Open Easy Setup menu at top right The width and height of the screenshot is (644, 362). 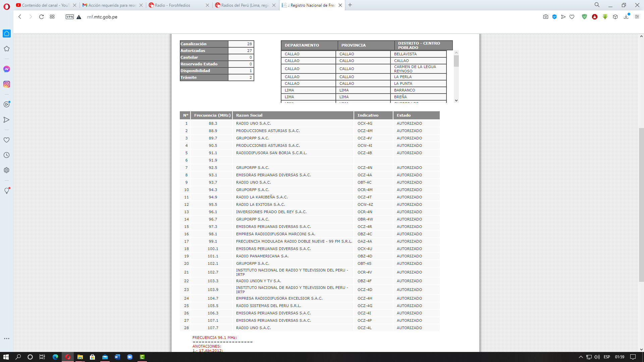(637, 17)
